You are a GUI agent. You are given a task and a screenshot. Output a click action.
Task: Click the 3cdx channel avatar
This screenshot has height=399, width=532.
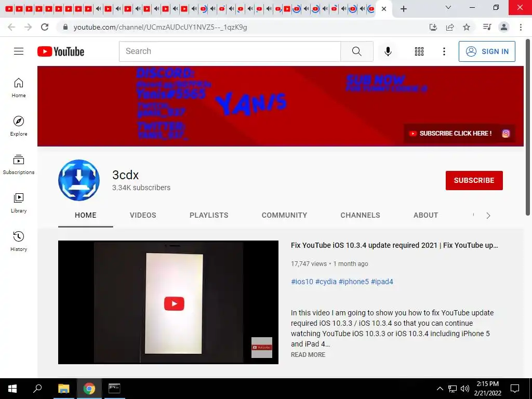click(79, 180)
